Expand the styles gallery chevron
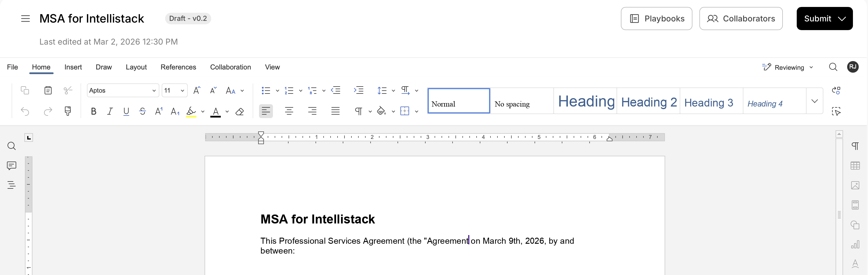Image resolution: width=868 pixels, height=275 pixels. tap(814, 101)
